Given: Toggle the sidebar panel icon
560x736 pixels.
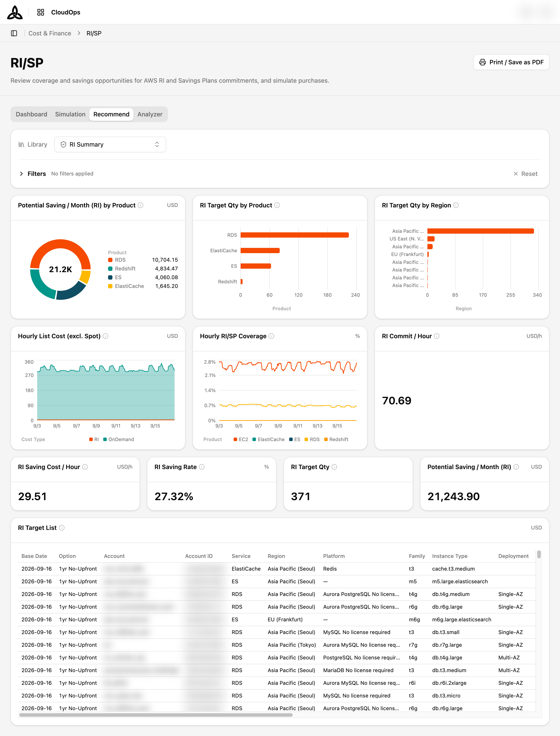Looking at the screenshot, I should tap(14, 33).
